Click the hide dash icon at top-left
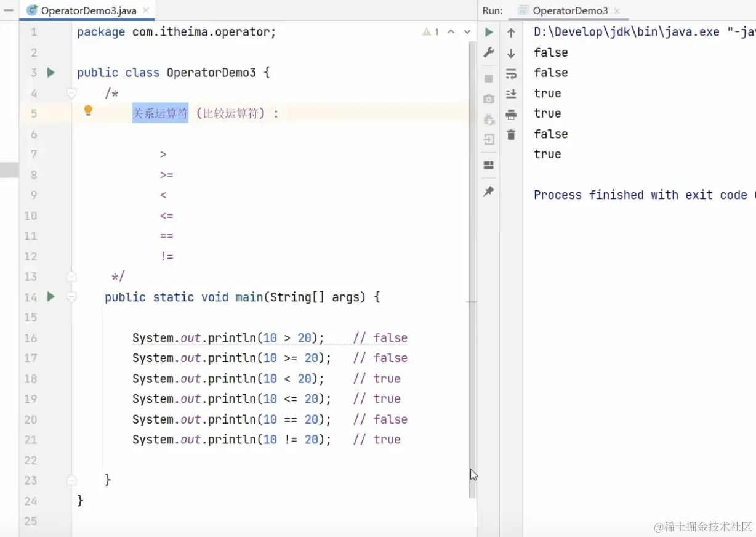 (9, 10)
